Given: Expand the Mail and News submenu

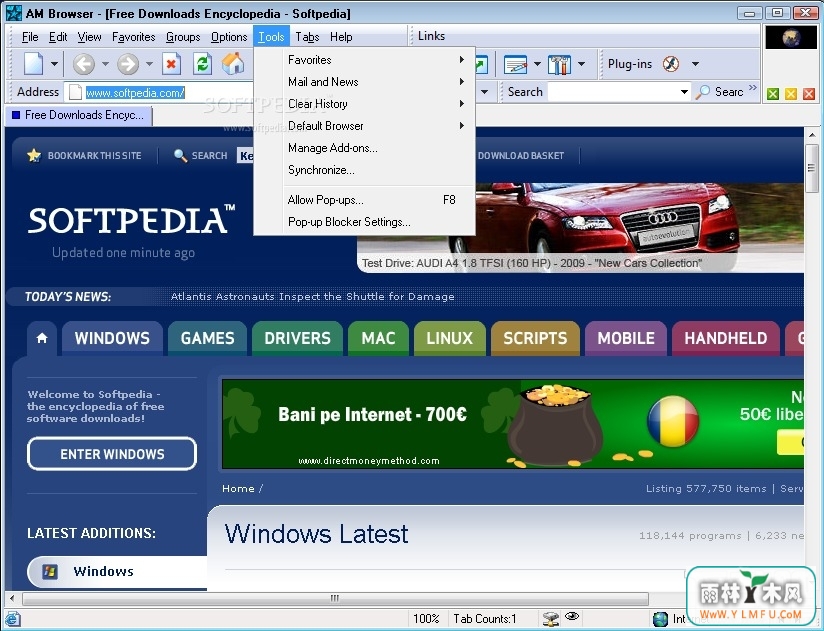Looking at the screenshot, I should point(365,82).
